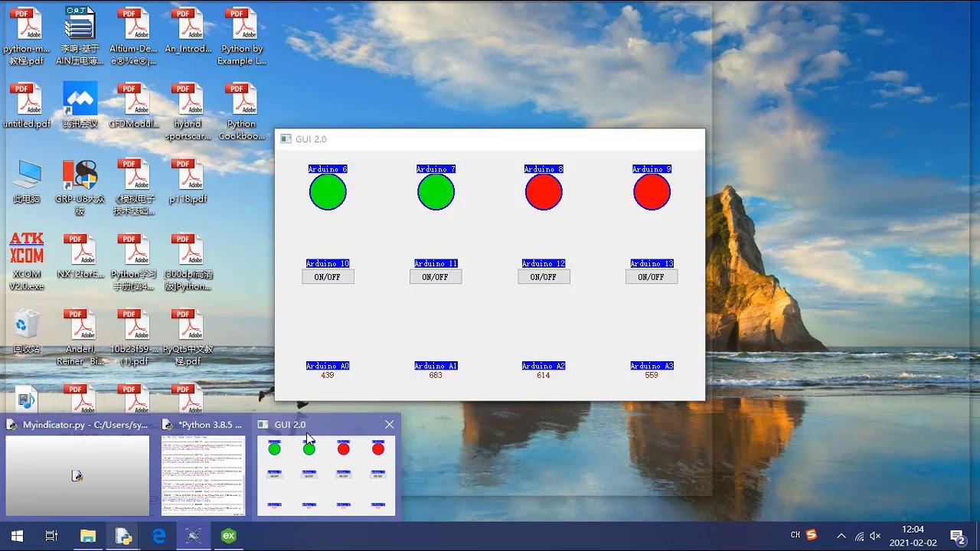Select the Python by Example PDF icon

coord(241,36)
